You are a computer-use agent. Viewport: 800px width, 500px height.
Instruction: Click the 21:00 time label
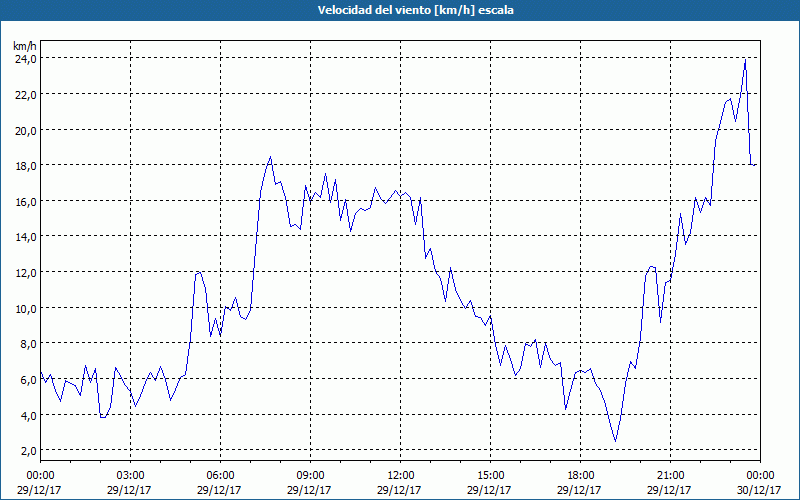coord(670,476)
